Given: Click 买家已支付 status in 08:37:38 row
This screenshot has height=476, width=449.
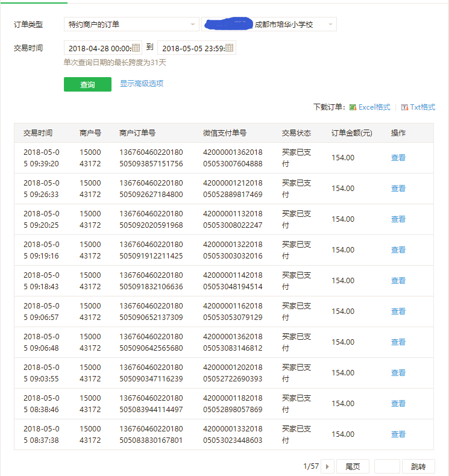Looking at the screenshot, I should 297,434.
